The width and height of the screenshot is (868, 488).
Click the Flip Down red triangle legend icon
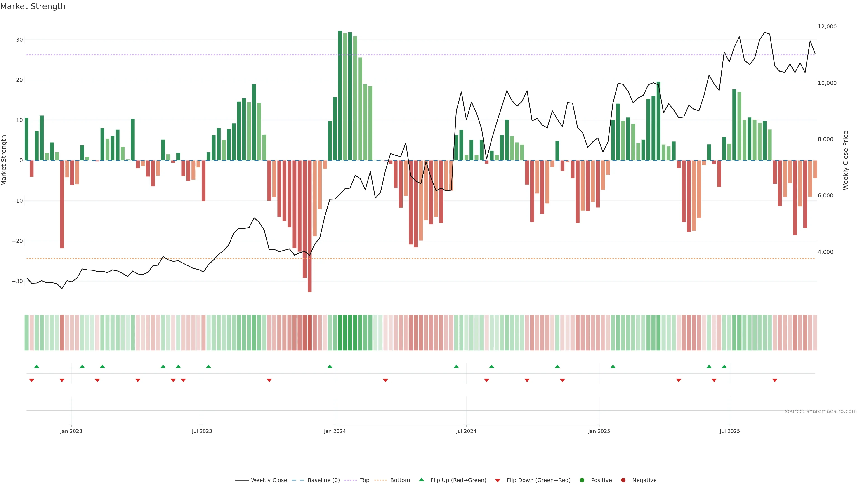pyautogui.click(x=498, y=481)
